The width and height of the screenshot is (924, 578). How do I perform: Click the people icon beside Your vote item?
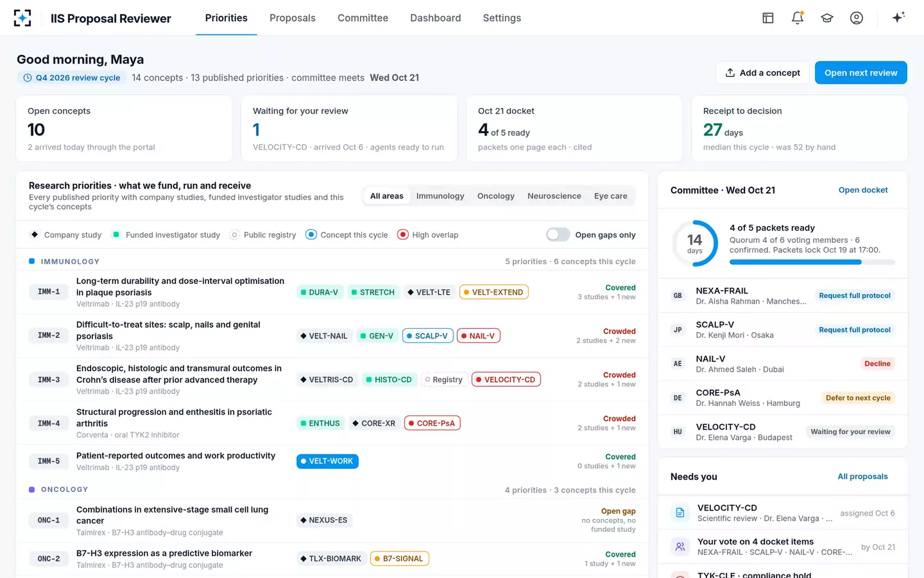680,547
